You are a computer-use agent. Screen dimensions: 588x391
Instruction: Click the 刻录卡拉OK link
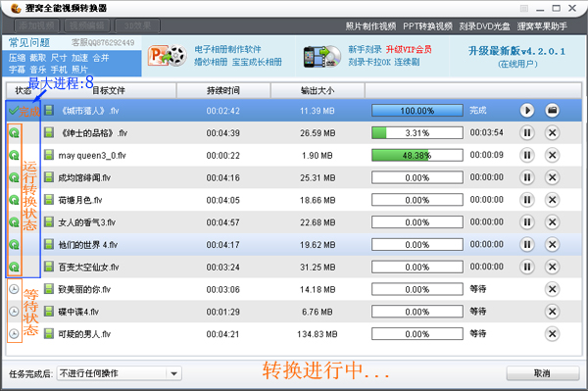(x=369, y=62)
